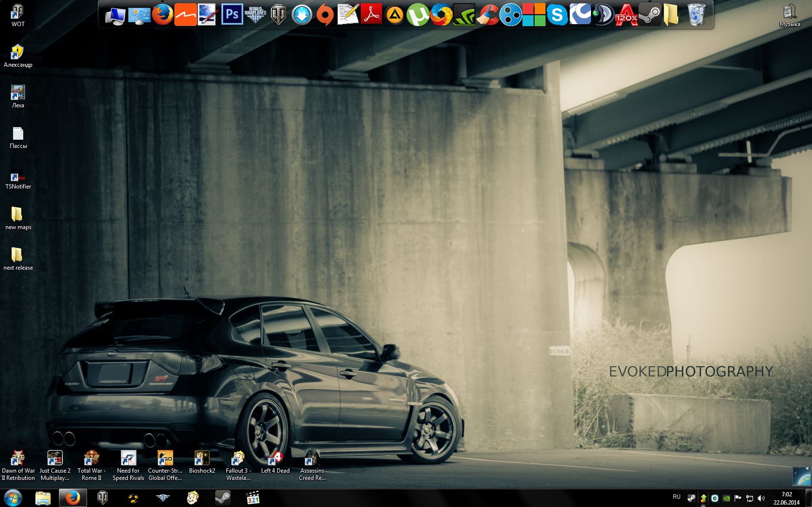Open Media Player Classic from the taskbar
This screenshot has height=507, width=812.
[253, 497]
